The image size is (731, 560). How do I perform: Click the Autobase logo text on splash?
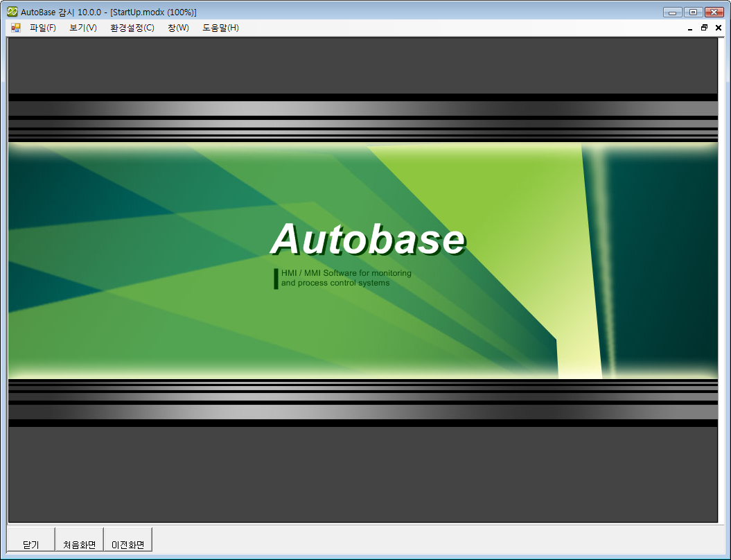tap(368, 239)
